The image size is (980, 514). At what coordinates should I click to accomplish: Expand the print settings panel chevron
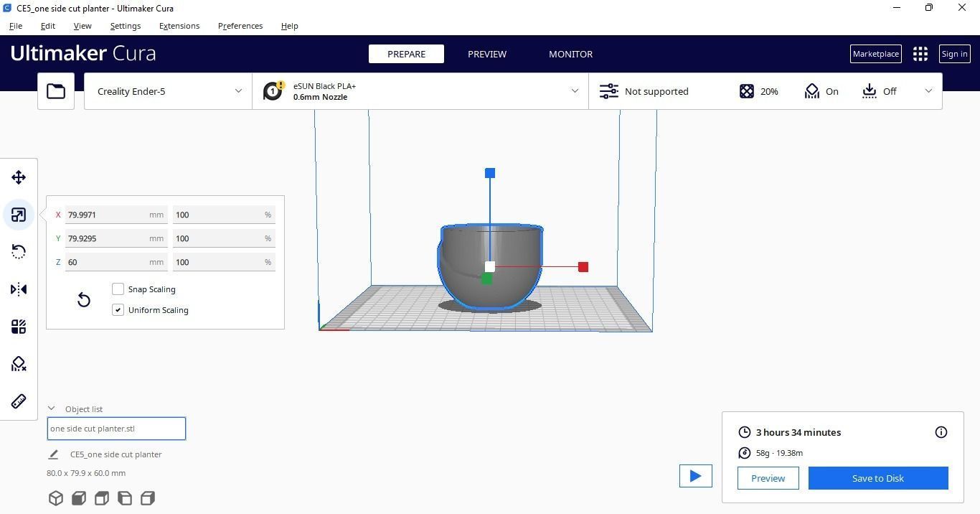(x=928, y=91)
